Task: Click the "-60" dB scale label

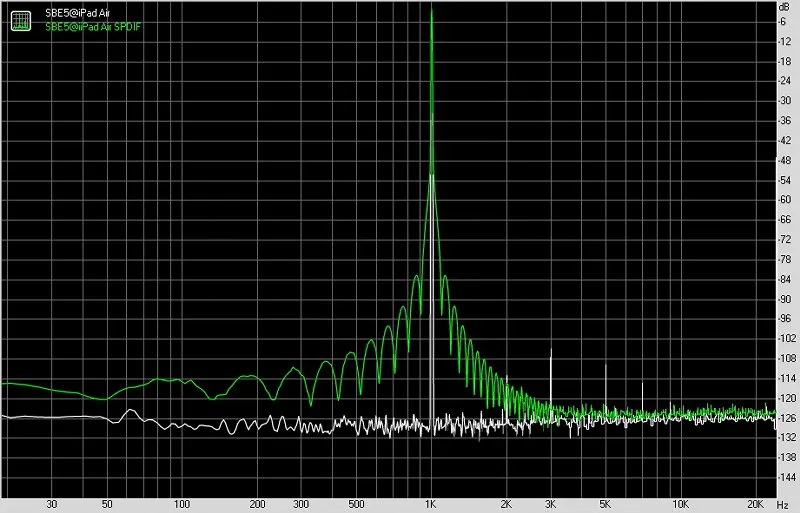Action: [x=785, y=200]
